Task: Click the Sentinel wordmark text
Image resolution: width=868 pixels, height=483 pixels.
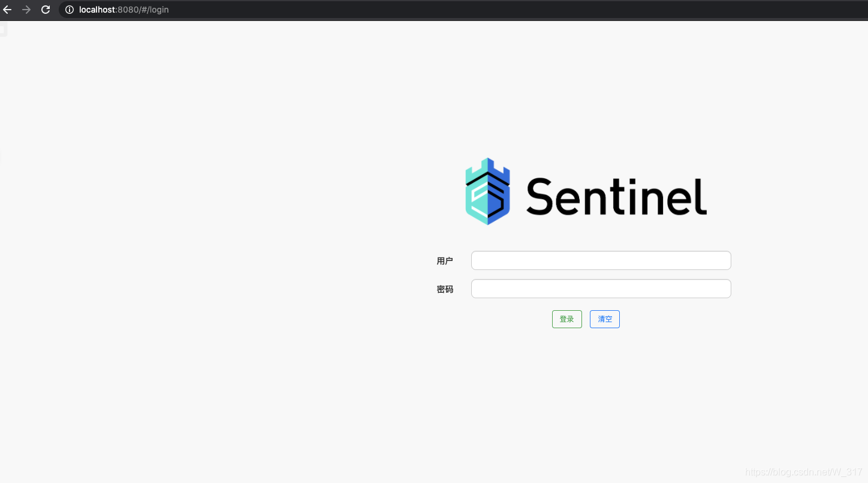Action: click(616, 195)
